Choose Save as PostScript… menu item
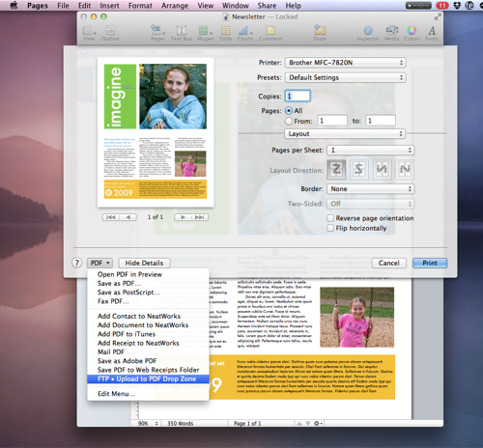This screenshot has width=483, height=448. (149, 293)
